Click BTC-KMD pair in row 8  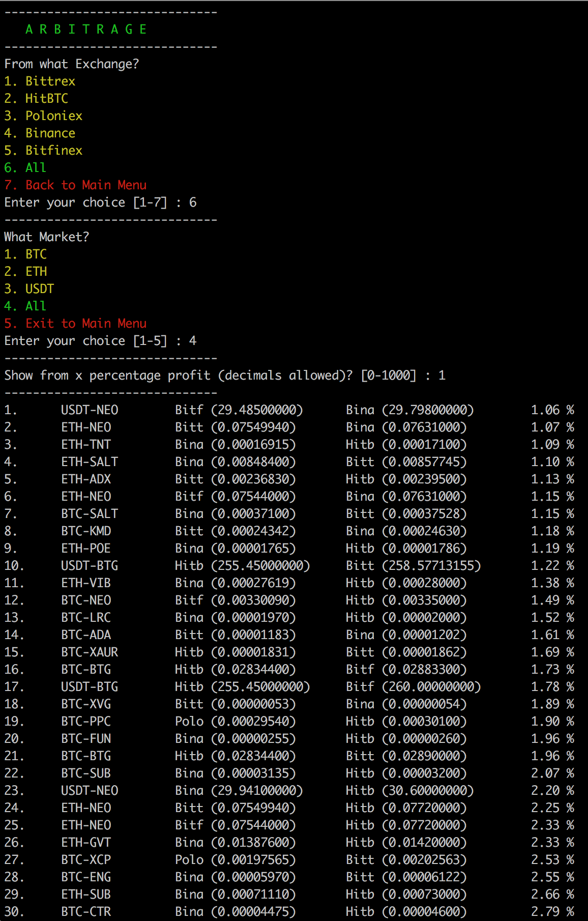pyautogui.click(x=86, y=531)
